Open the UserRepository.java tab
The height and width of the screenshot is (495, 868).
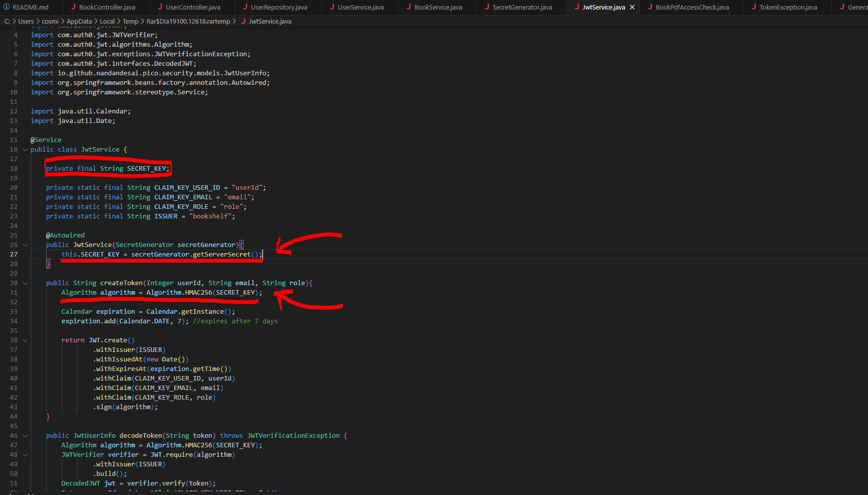[278, 7]
